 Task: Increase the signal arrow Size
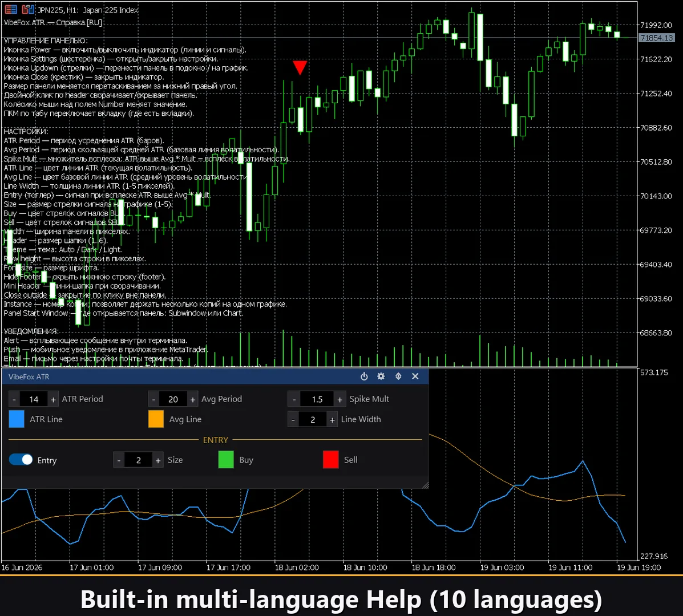click(x=158, y=460)
